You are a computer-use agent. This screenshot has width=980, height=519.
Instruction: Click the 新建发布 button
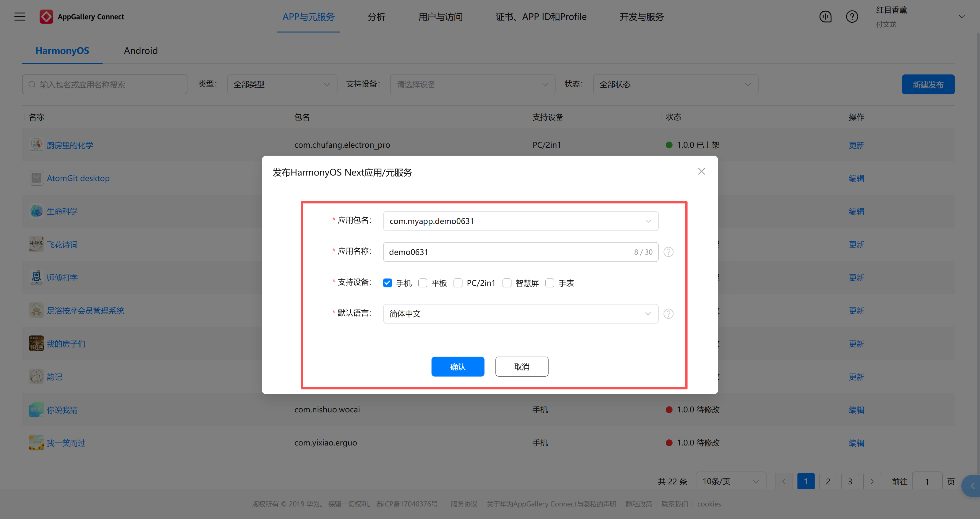point(928,85)
